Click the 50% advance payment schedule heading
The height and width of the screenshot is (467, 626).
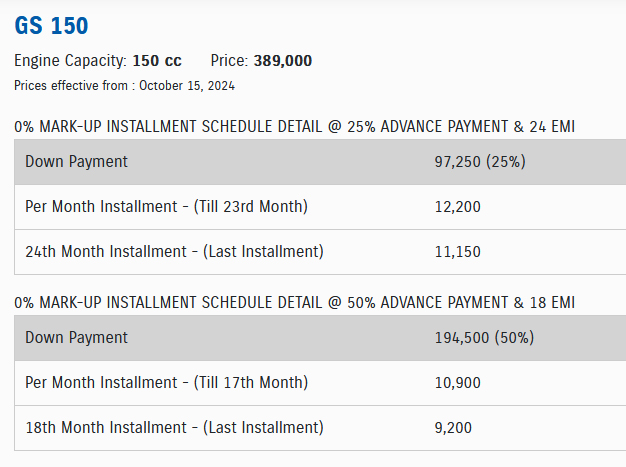point(295,303)
